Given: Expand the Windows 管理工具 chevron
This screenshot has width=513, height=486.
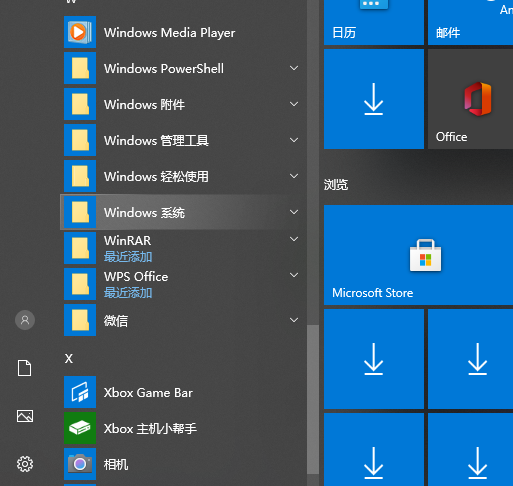Looking at the screenshot, I should [x=294, y=140].
